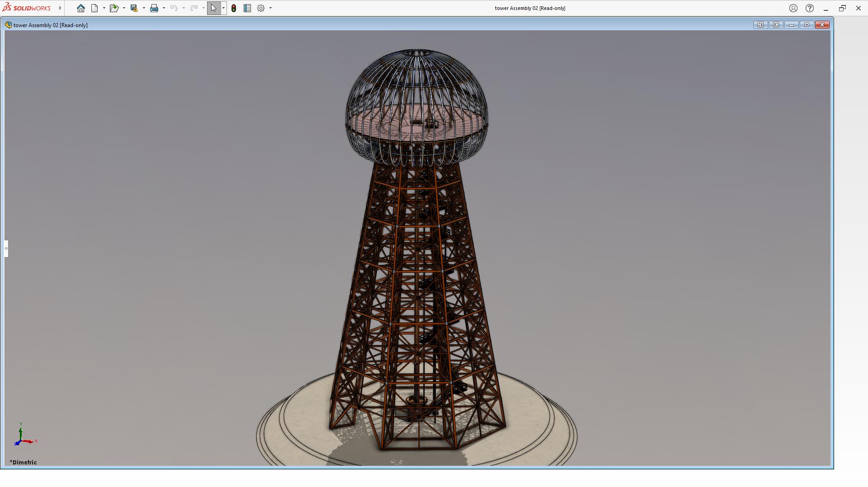Open the Help question mark button
Viewport: 868px width, 487px height.
(810, 8)
